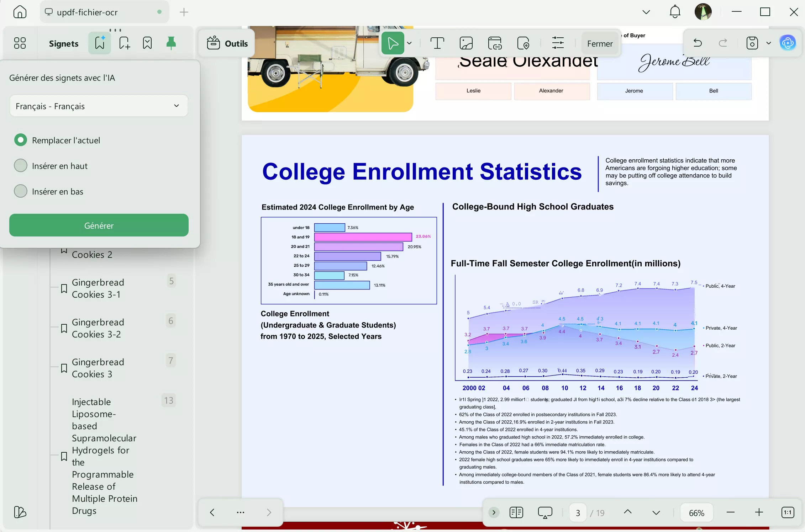
Task: Open thumbnails grid view icon
Action: tap(20, 43)
